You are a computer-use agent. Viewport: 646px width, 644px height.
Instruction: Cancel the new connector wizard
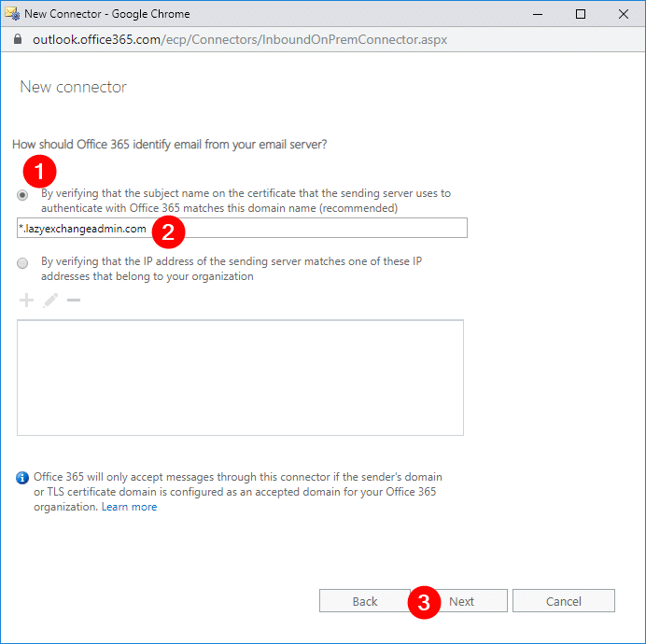click(564, 601)
